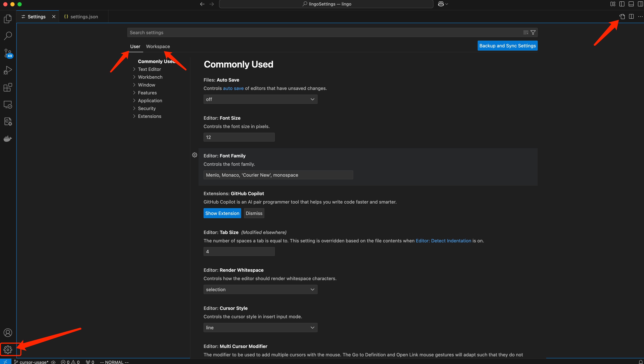Viewport: 644px width, 364px height.
Task: Open the Remote Explorer view
Action: 8,105
